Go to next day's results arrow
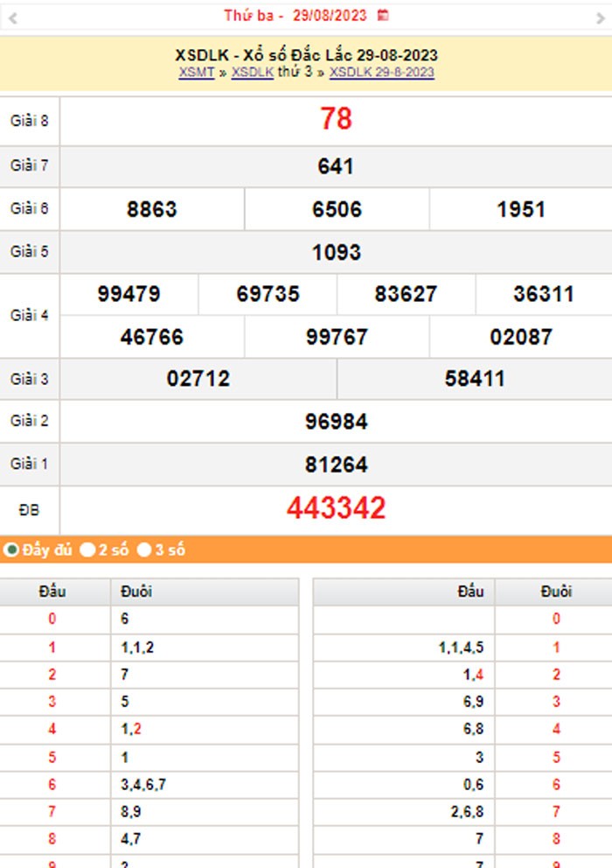Image resolution: width=612 pixels, height=868 pixels. click(x=600, y=17)
